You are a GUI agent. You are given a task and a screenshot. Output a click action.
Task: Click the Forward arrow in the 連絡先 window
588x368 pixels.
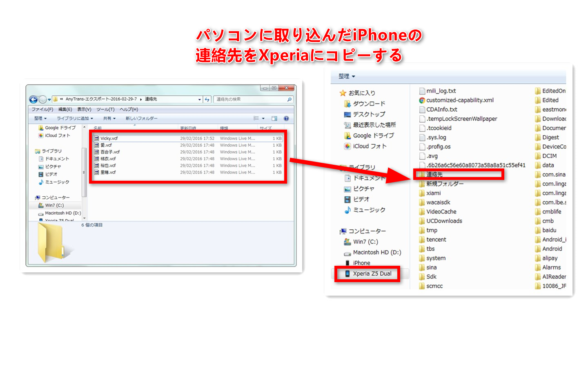click(42, 99)
